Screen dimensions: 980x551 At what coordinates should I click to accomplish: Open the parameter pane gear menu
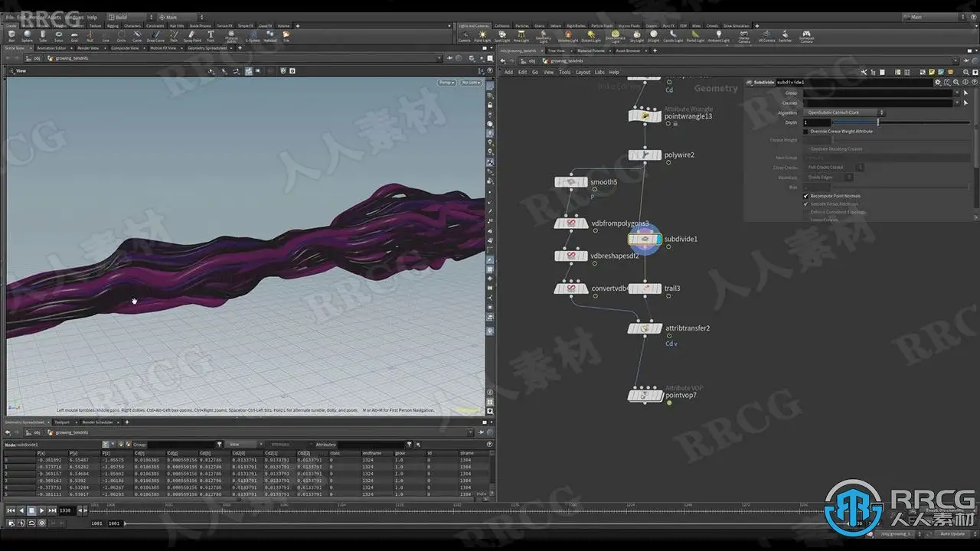[x=938, y=82]
